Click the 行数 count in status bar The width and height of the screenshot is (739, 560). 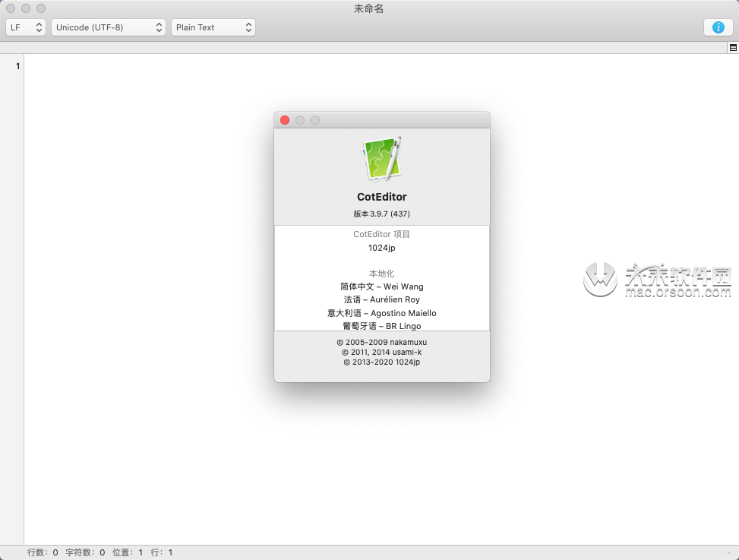pos(43,552)
